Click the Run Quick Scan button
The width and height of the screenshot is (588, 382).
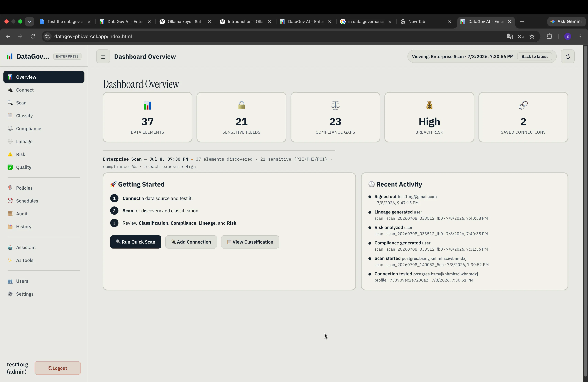(x=136, y=242)
